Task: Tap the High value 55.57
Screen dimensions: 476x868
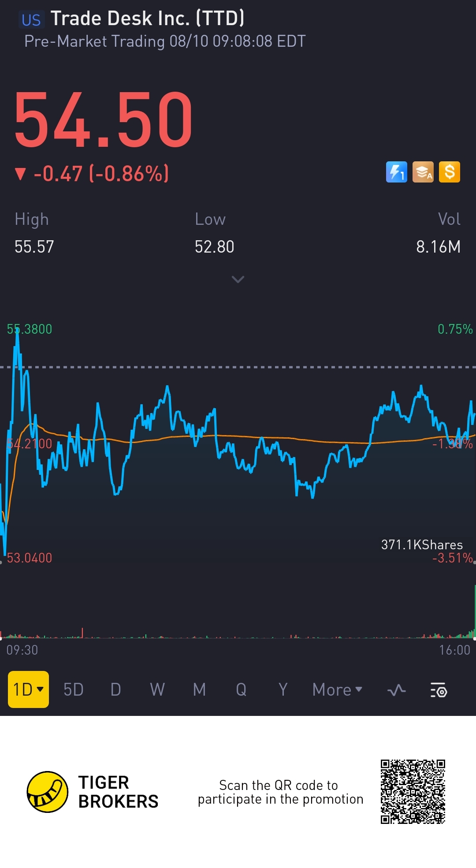Action: pos(34,247)
